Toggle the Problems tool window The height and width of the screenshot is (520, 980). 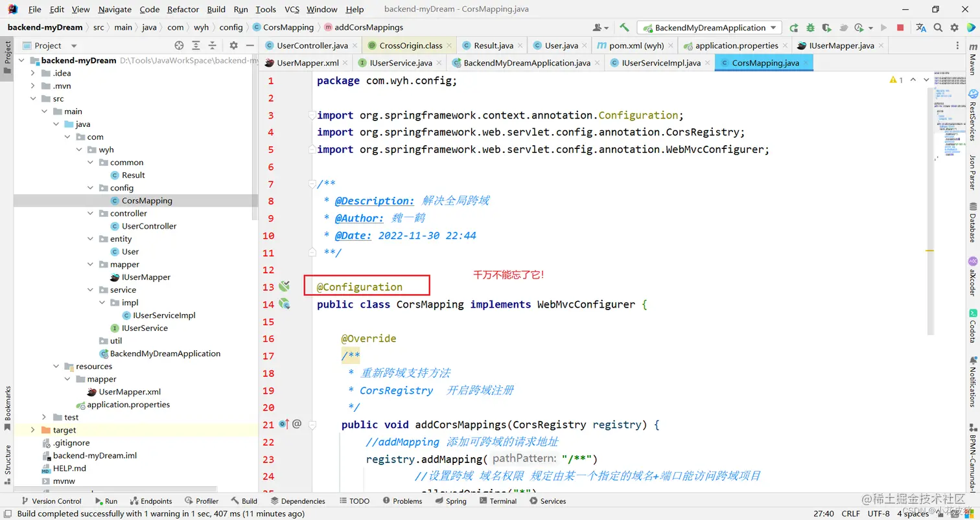[402, 501]
